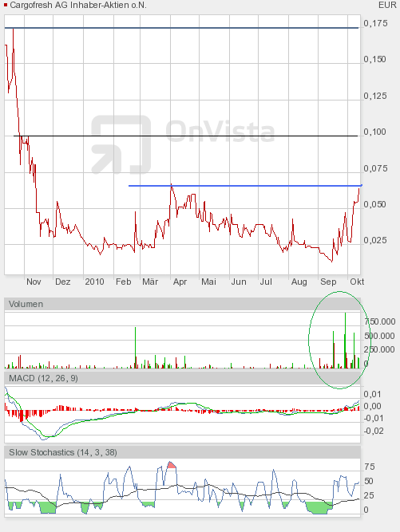
Task: Click the 250.000 volume axis label
Action: click(379, 349)
